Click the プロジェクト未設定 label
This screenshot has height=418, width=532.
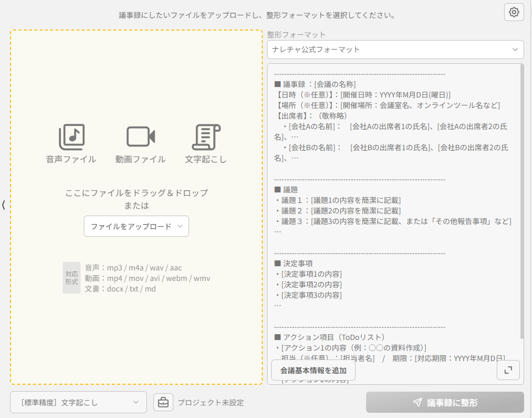point(211,403)
